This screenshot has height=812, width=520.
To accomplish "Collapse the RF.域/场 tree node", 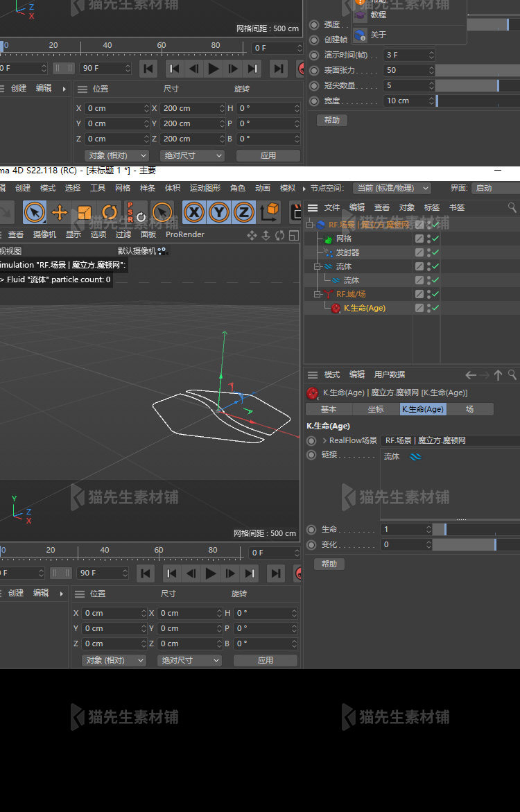I will (318, 294).
